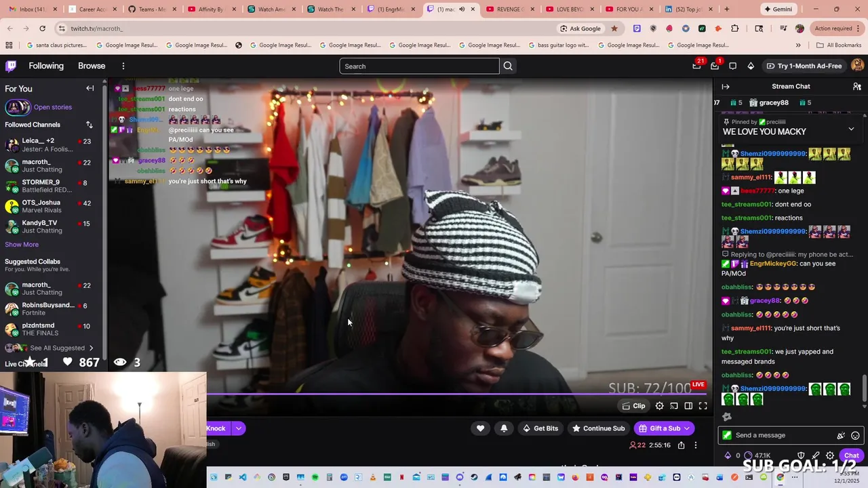Share the stream
Image resolution: width=868 pixels, height=488 pixels.
coord(681,445)
